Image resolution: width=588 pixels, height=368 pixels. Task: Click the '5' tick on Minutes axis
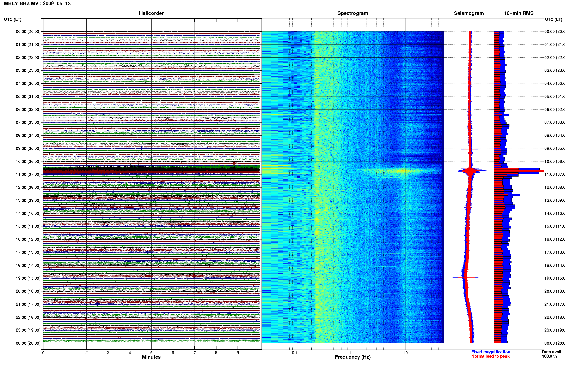point(151,353)
